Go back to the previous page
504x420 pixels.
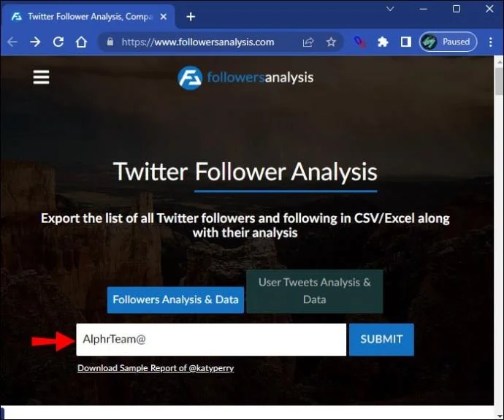point(12,42)
